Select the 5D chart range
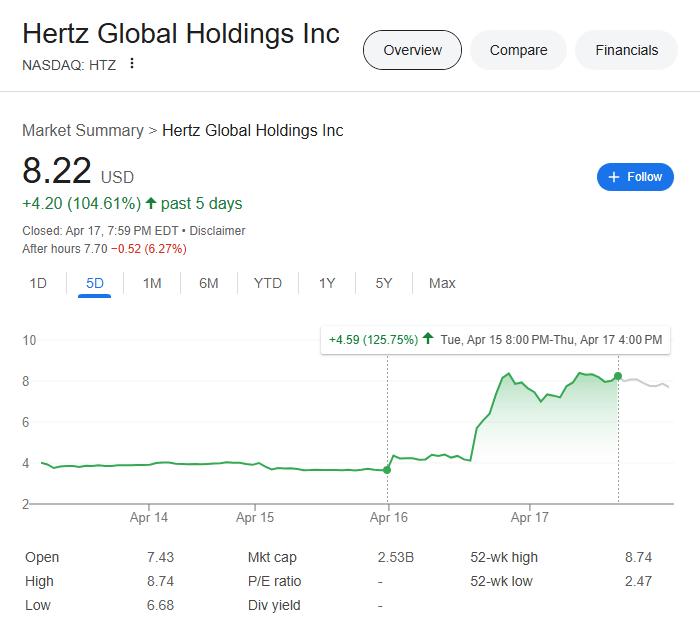 [95, 283]
